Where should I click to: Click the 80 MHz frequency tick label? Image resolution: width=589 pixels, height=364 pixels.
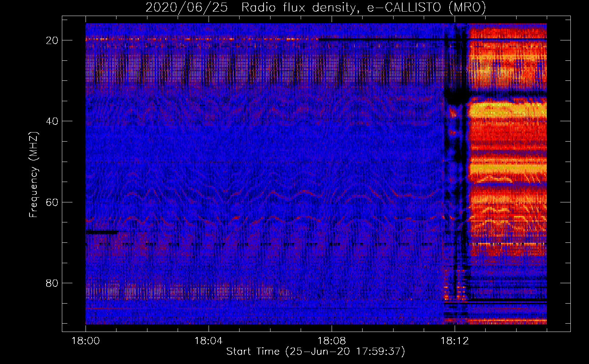52,283
